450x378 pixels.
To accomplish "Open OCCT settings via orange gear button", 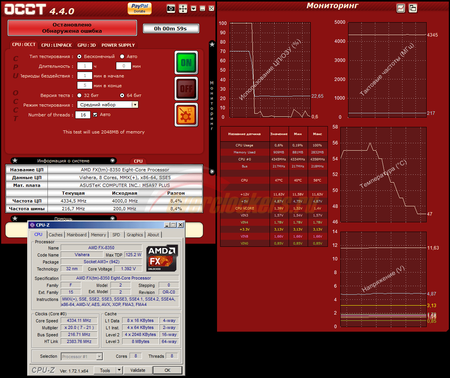I will tap(186, 115).
